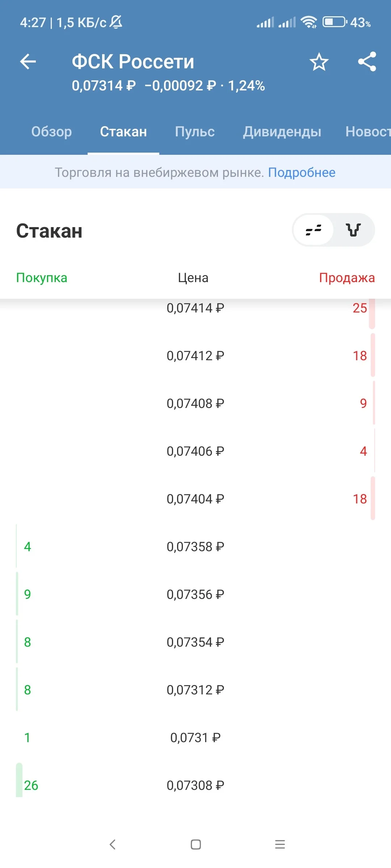The height and width of the screenshot is (868, 391).
Task: Select sell price 0,07404 ₽ row
Action: [x=195, y=499]
